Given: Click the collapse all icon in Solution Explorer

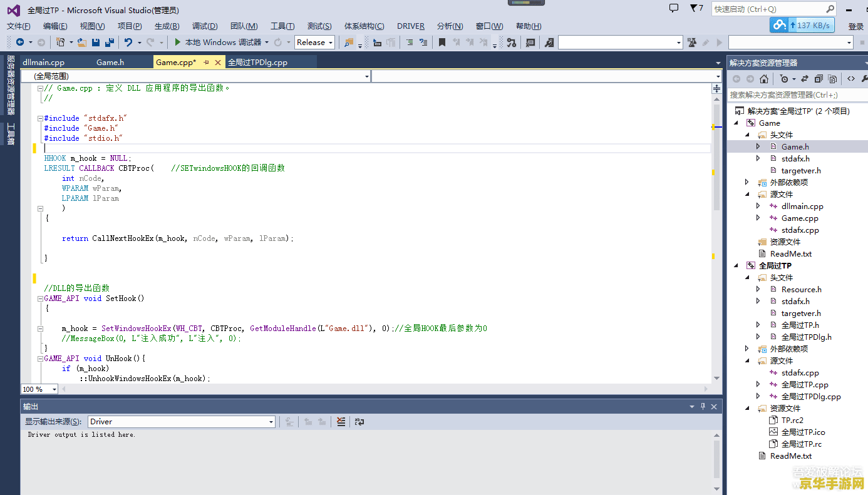Looking at the screenshot, I should coord(819,79).
